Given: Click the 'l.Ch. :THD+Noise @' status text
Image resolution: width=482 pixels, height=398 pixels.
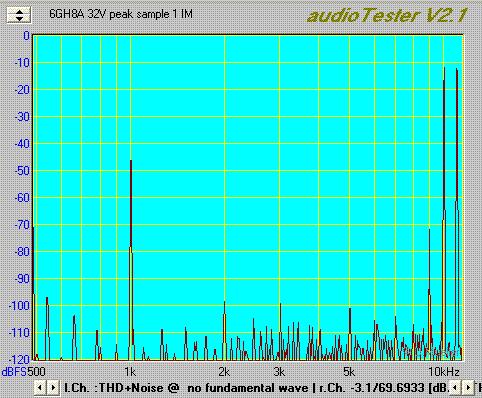Looking at the screenshot, I should [x=122, y=388].
